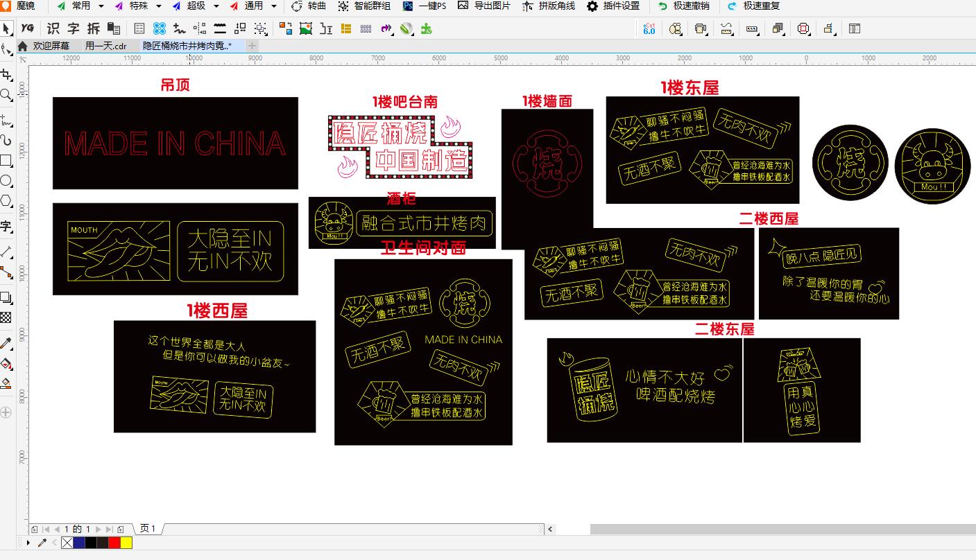Image resolution: width=976 pixels, height=560 pixels.
Task: Select the Interactive Fill bucket tool
Action: [6, 363]
